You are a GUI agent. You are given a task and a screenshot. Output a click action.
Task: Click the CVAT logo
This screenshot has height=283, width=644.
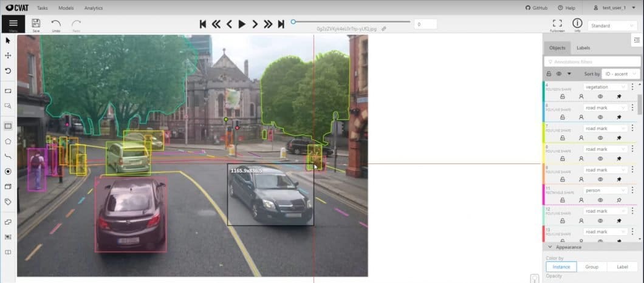click(16, 8)
